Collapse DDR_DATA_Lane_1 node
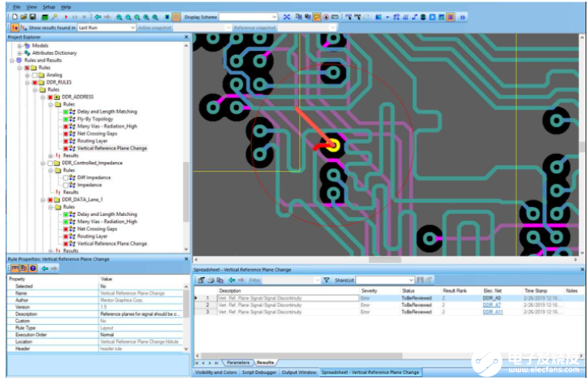The height and width of the screenshot is (382, 588). pyautogui.click(x=43, y=200)
